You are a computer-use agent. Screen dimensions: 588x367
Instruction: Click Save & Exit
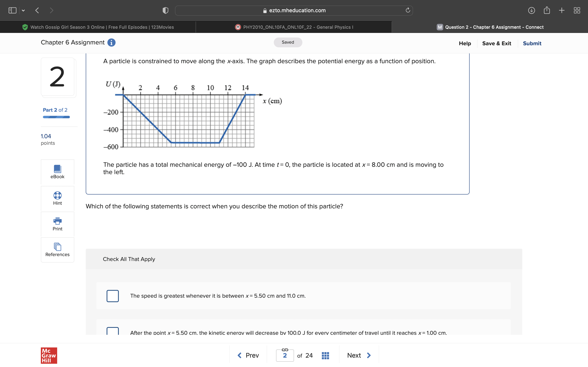pos(497,43)
